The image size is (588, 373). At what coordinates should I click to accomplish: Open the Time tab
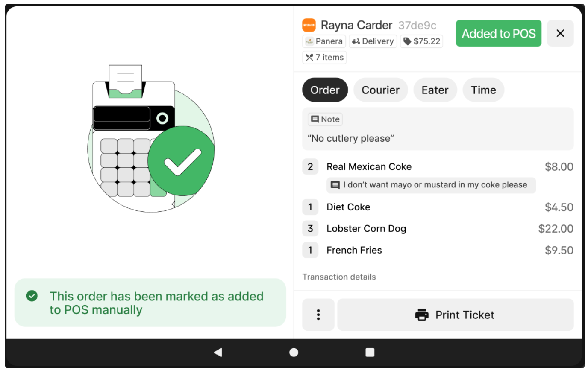coord(483,90)
